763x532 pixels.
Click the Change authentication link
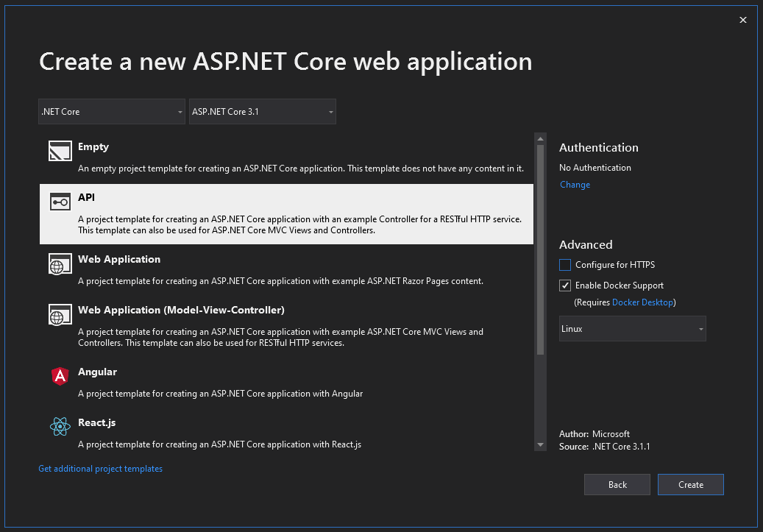pyautogui.click(x=575, y=185)
